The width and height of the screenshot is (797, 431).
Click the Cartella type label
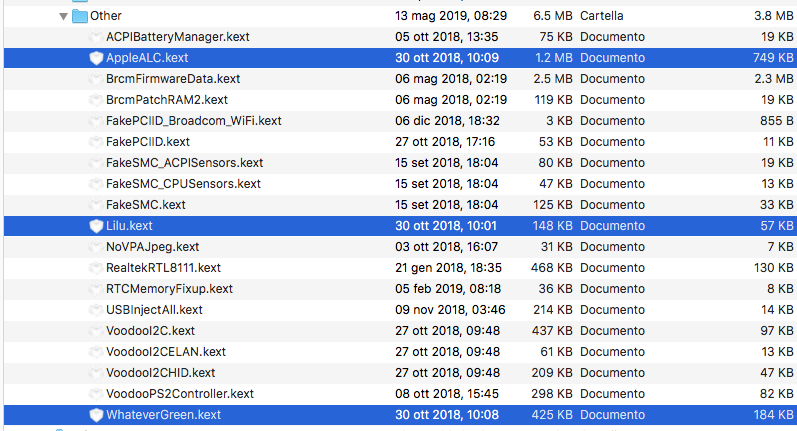coord(601,16)
